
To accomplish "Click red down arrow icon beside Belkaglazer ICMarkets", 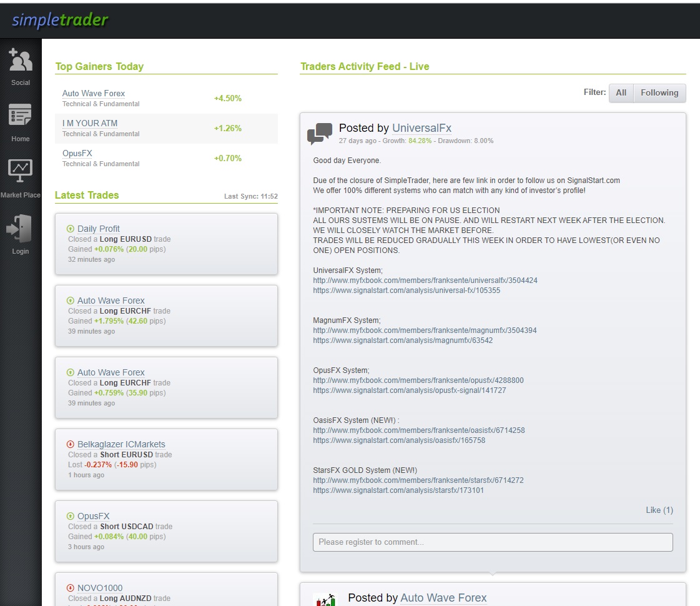I will pos(71,444).
